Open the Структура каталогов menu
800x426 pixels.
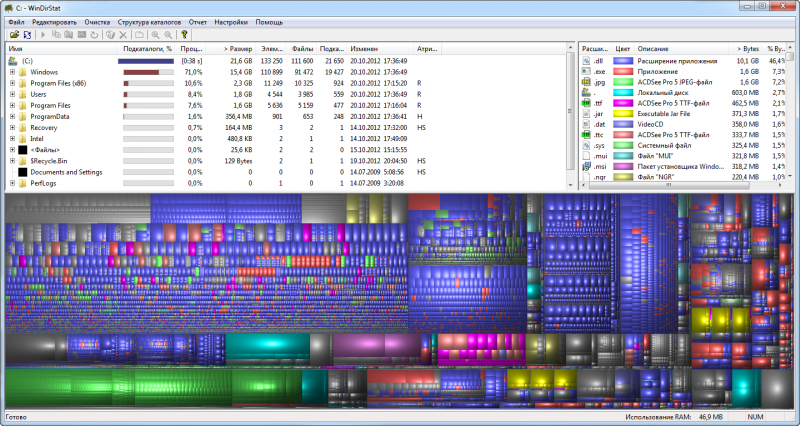click(x=149, y=22)
